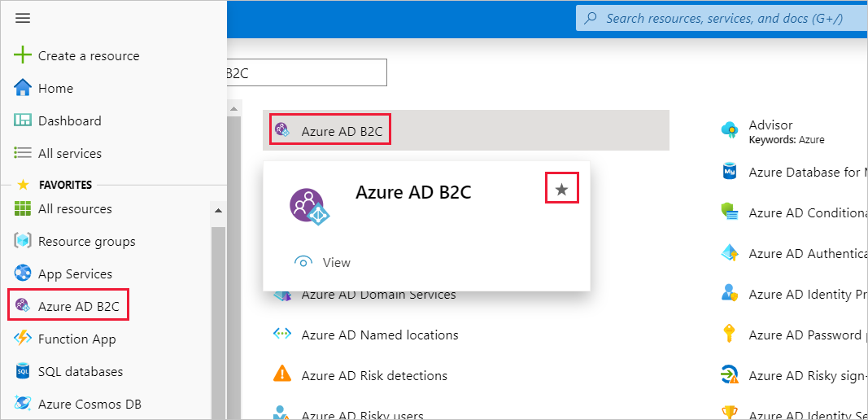Toggle the Azure AD B2C favorite star
868x420 pixels.
click(x=561, y=189)
